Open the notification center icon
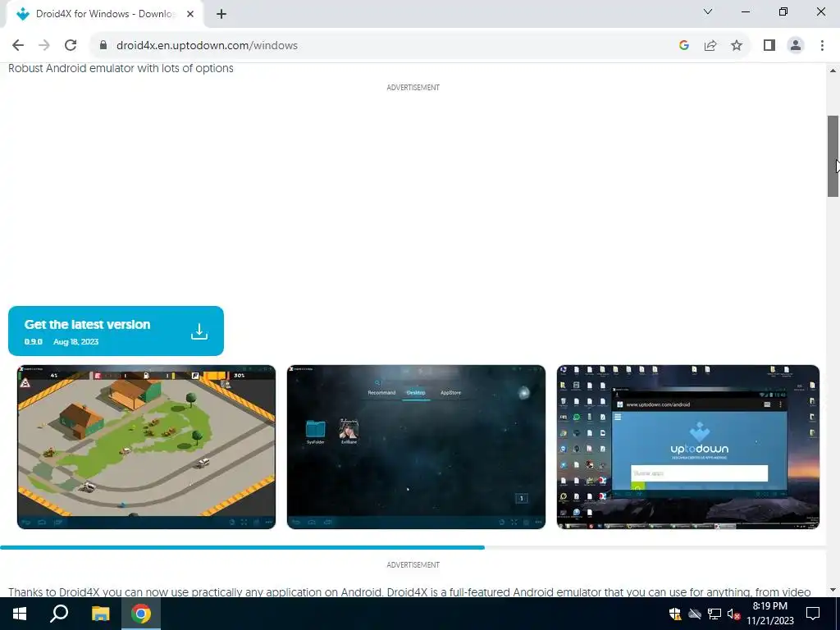 pyautogui.click(x=813, y=614)
